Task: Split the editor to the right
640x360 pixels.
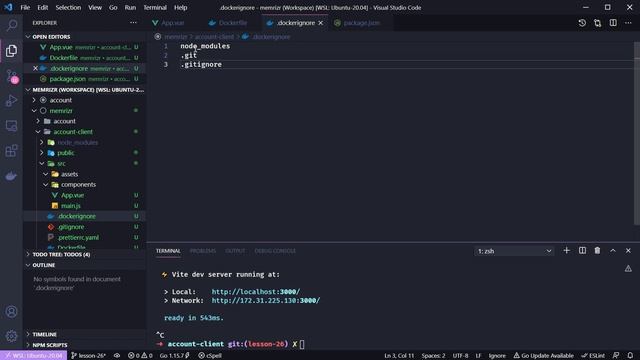Action: tap(613, 23)
